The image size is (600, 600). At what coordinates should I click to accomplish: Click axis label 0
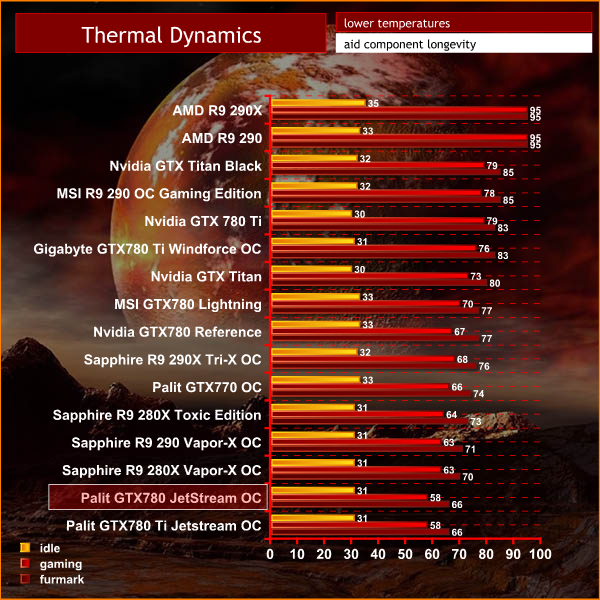pos(270,554)
